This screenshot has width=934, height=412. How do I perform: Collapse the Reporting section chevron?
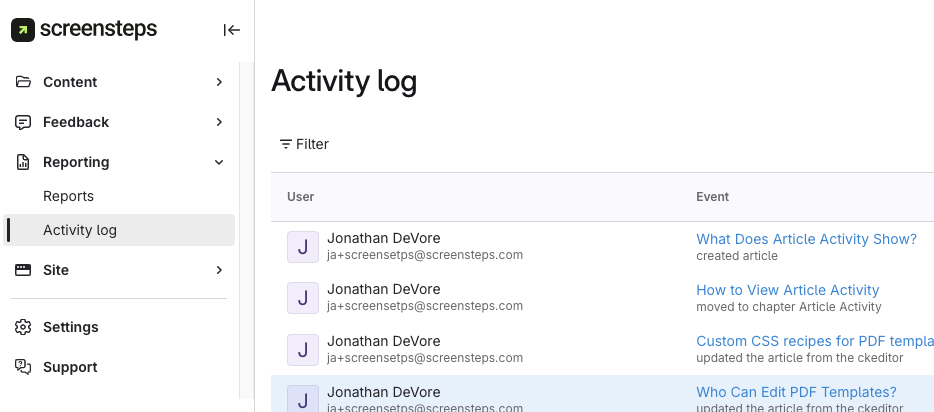pos(219,162)
